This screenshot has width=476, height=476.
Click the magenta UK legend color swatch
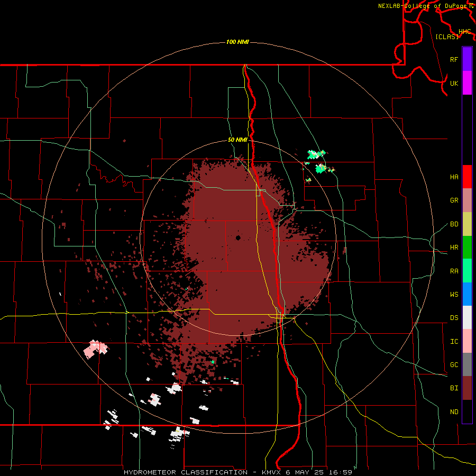tap(467, 83)
